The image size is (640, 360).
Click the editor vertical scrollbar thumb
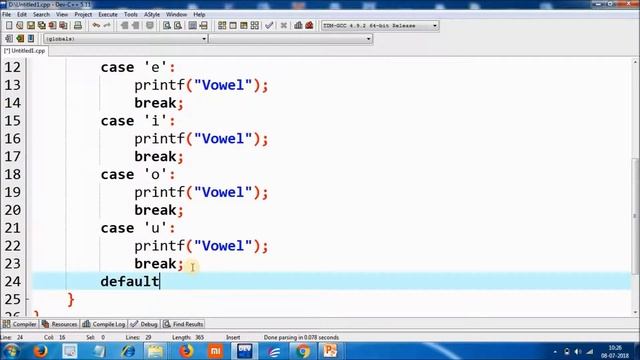pos(635,216)
